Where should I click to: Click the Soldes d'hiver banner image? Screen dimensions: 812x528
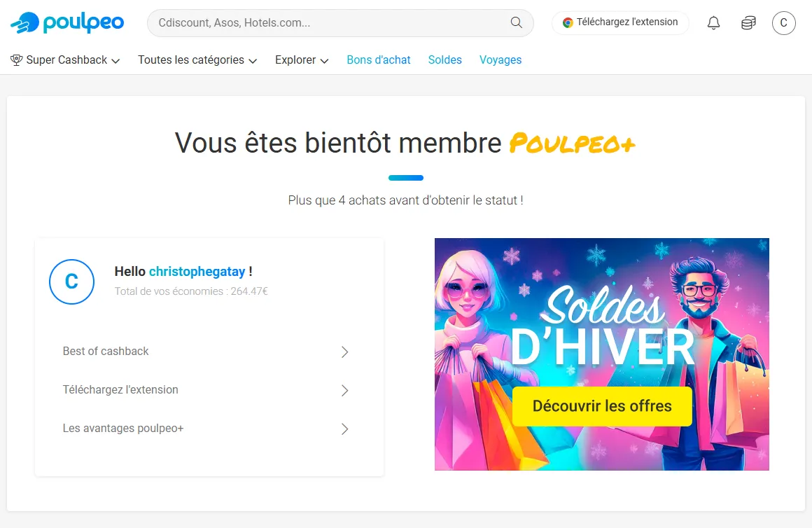(x=602, y=354)
